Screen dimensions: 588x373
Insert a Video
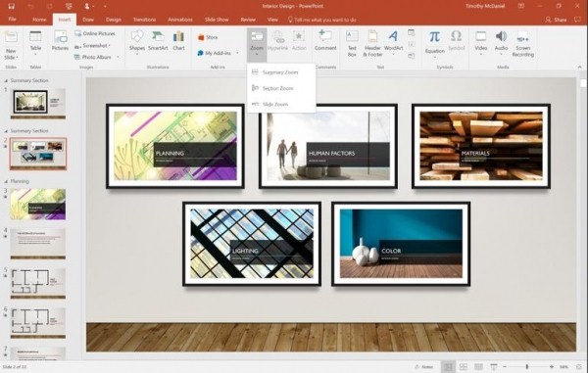pyautogui.click(x=481, y=42)
